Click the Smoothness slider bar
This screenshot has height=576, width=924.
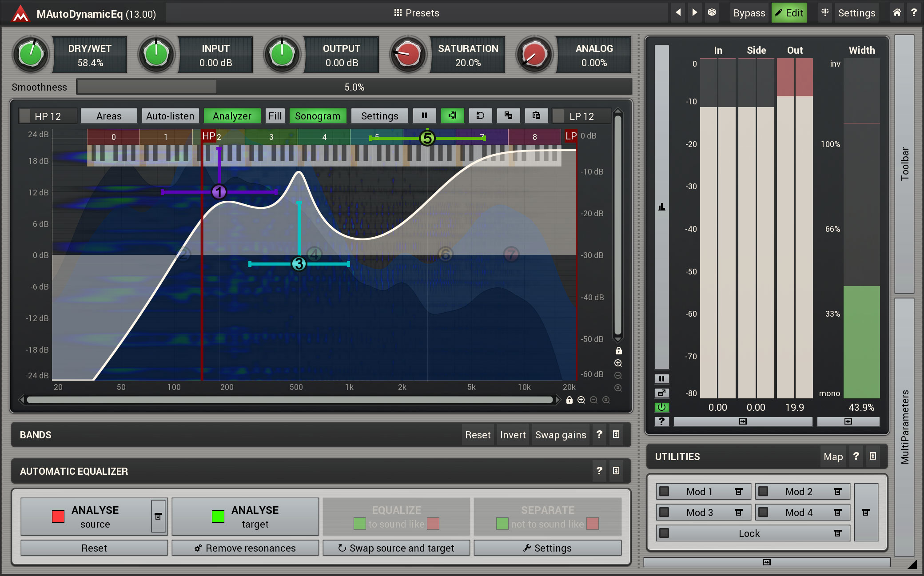[354, 87]
